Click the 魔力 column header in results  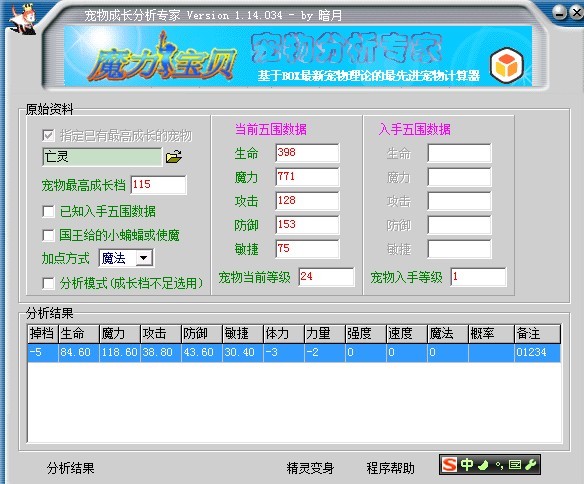coord(120,334)
